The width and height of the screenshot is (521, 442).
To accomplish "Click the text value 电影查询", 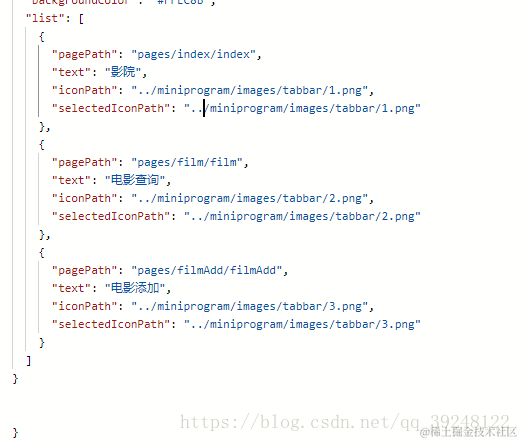I will coord(135,180).
